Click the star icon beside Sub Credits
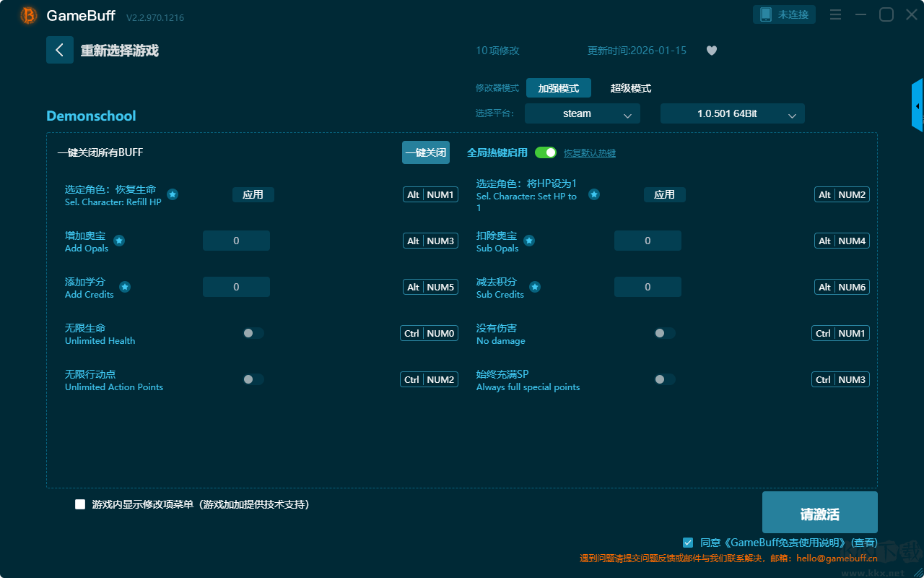The width and height of the screenshot is (924, 578). (x=535, y=287)
